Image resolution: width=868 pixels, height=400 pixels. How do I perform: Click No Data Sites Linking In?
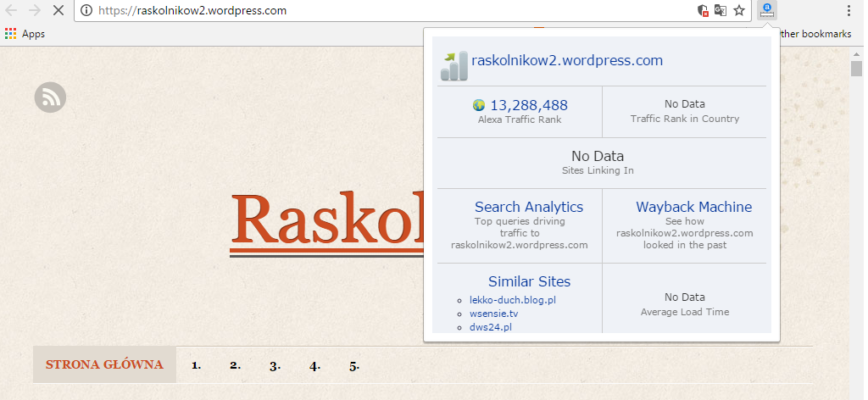[x=598, y=162]
